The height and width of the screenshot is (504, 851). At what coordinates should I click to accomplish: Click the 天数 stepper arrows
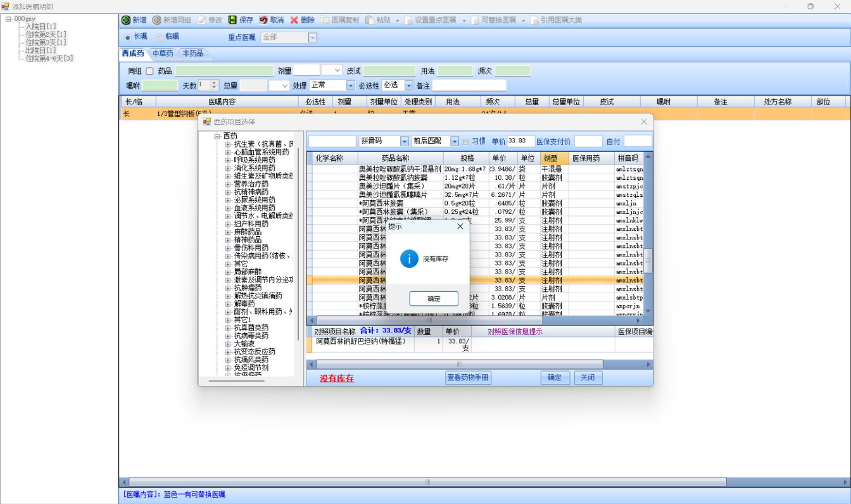click(215, 85)
